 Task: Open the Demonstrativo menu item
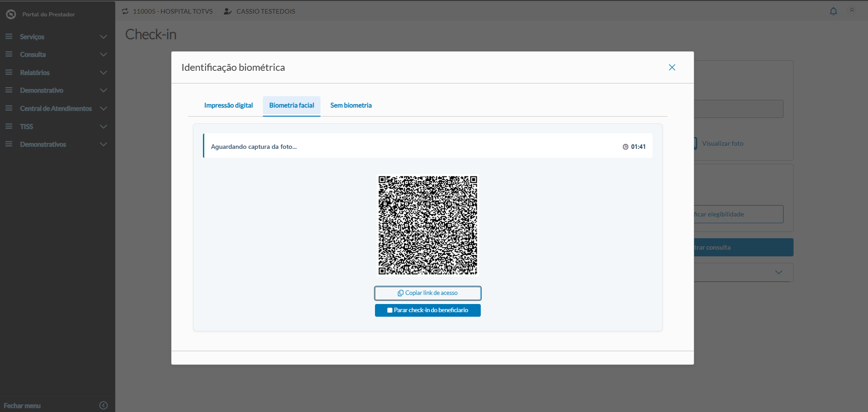[x=57, y=90]
